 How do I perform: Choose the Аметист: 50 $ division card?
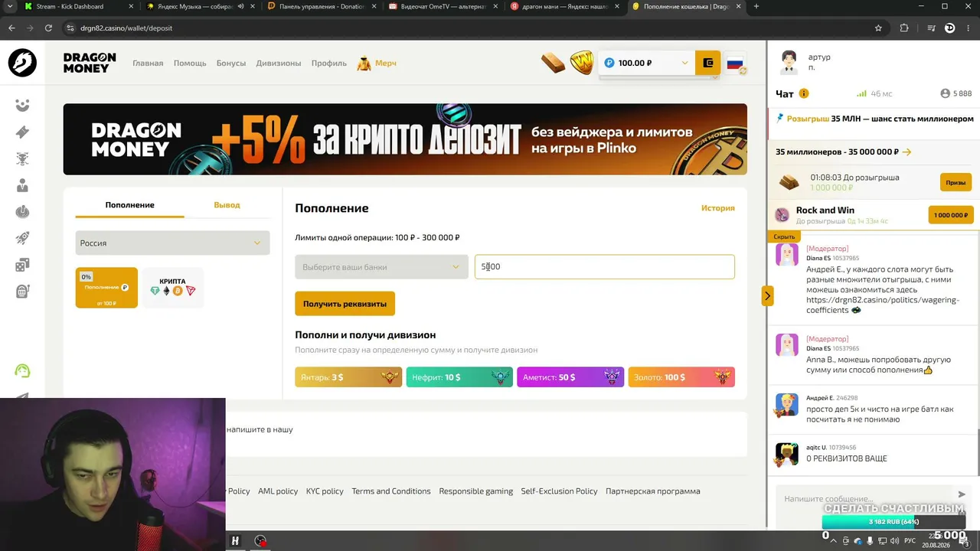click(570, 377)
